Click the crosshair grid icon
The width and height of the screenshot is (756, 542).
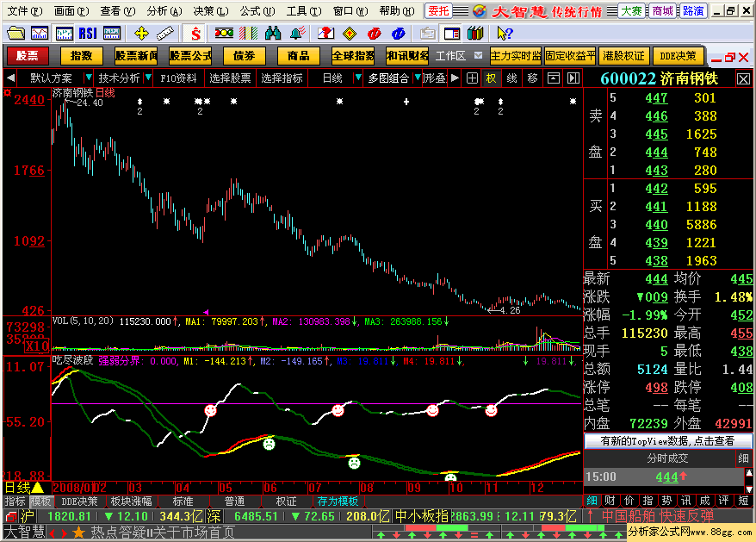pos(473,78)
